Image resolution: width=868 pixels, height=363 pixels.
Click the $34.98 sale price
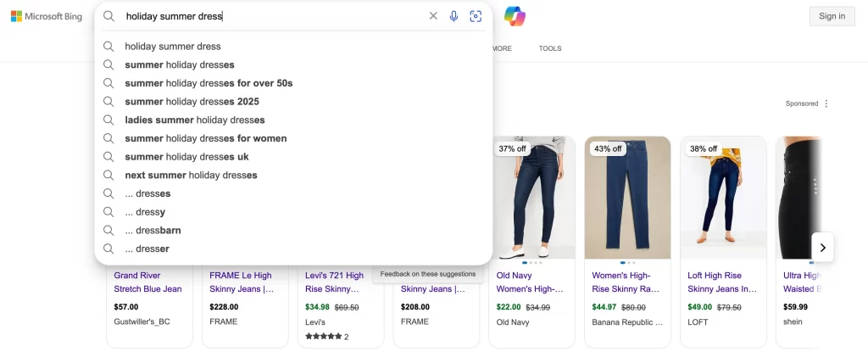pos(317,307)
